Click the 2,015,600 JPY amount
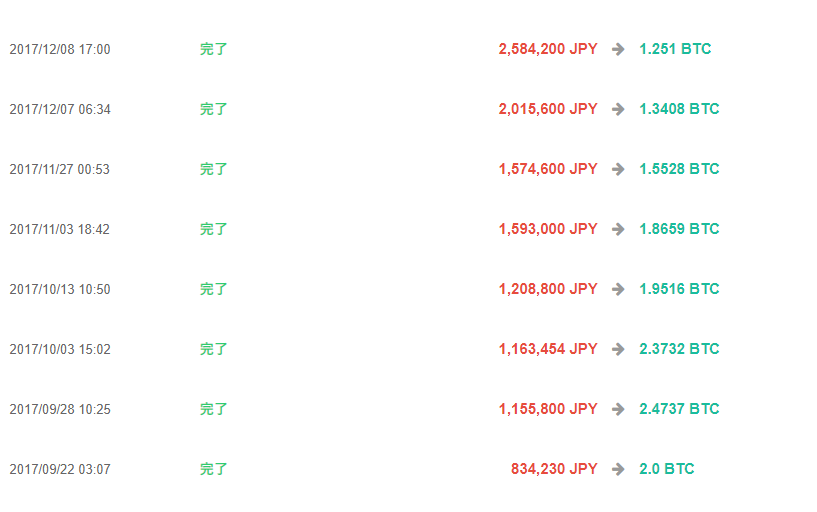817x512 pixels. click(x=548, y=109)
